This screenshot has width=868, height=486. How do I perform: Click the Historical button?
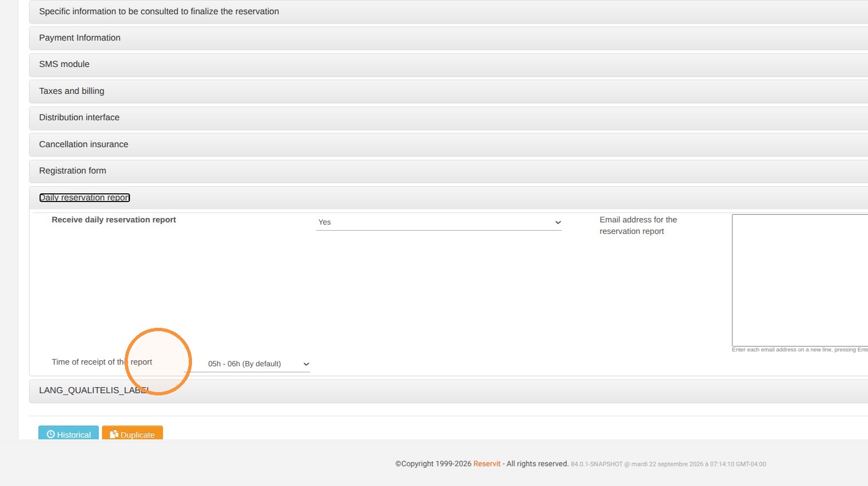pyautogui.click(x=69, y=433)
